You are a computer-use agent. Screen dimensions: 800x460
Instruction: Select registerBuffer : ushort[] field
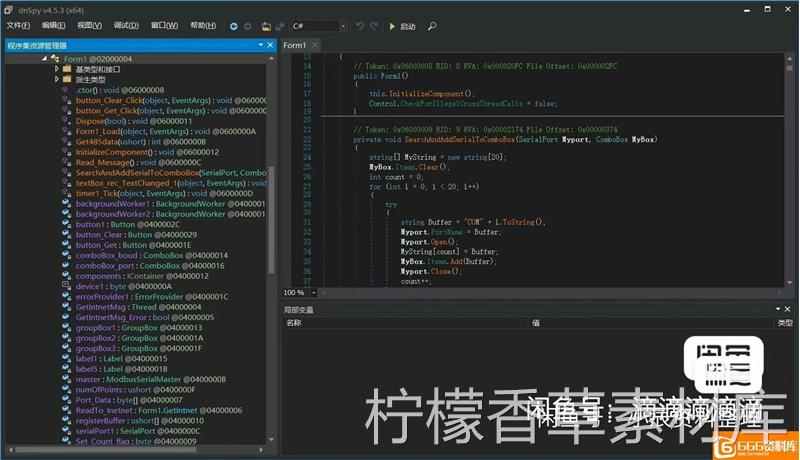tap(139, 420)
